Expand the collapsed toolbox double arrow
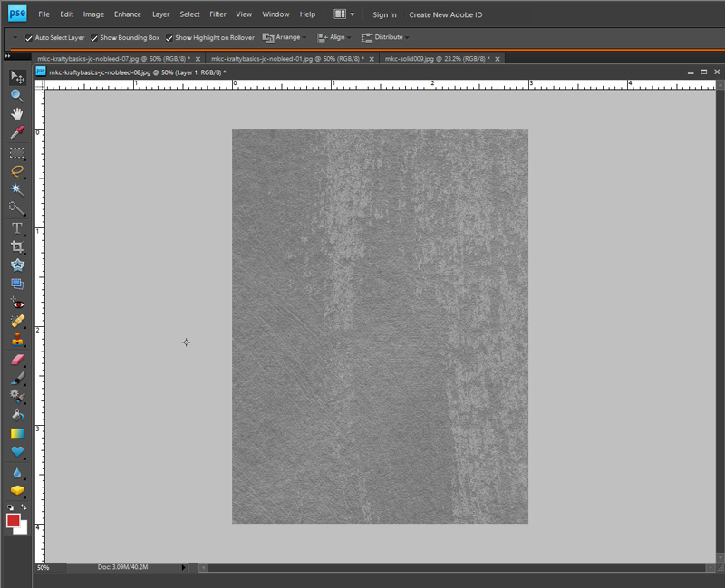725x588 pixels. point(7,56)
